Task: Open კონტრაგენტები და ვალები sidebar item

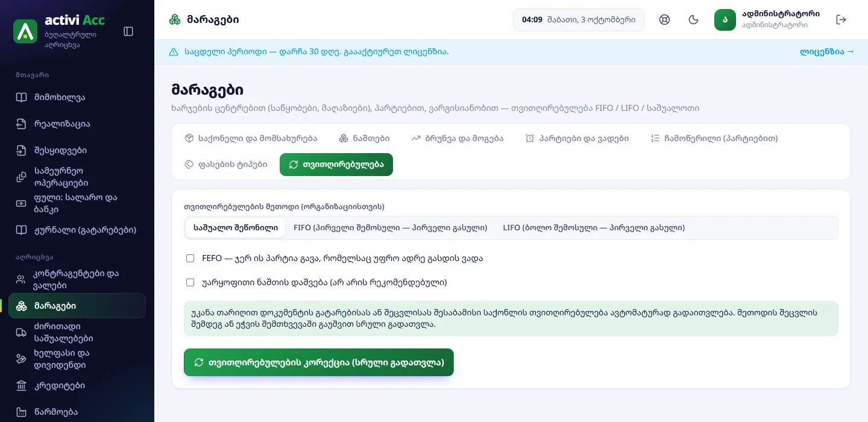Action: click(x=77, y=280)
